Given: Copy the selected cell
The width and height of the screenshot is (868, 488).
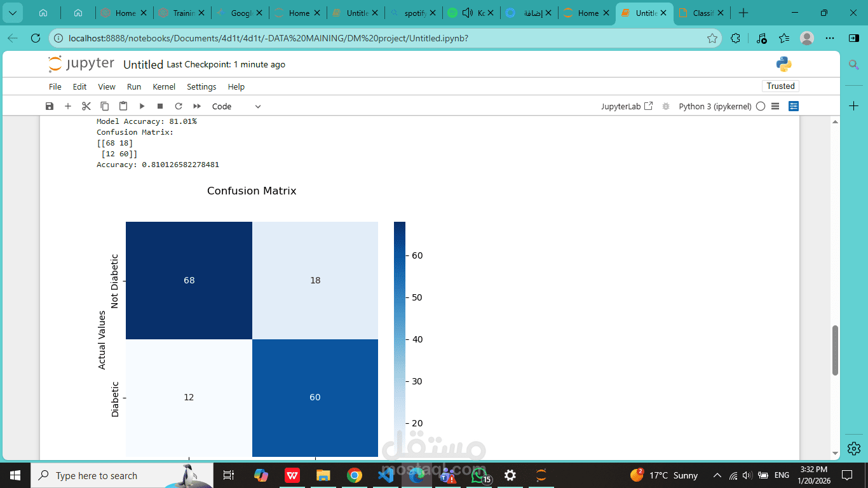Looking at the screenshot, I should [105, 106].
